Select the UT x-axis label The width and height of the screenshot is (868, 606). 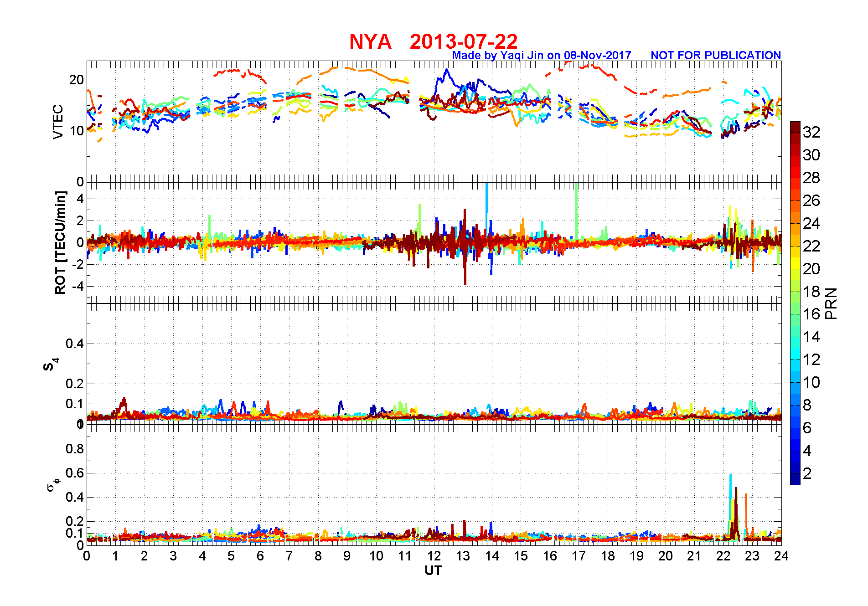coord(433,570)
